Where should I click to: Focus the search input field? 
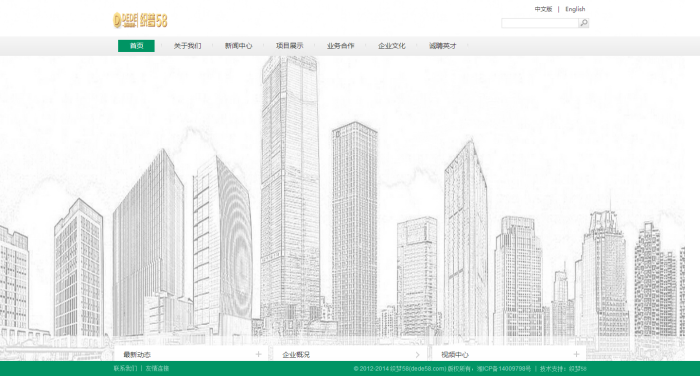(540, 23)
